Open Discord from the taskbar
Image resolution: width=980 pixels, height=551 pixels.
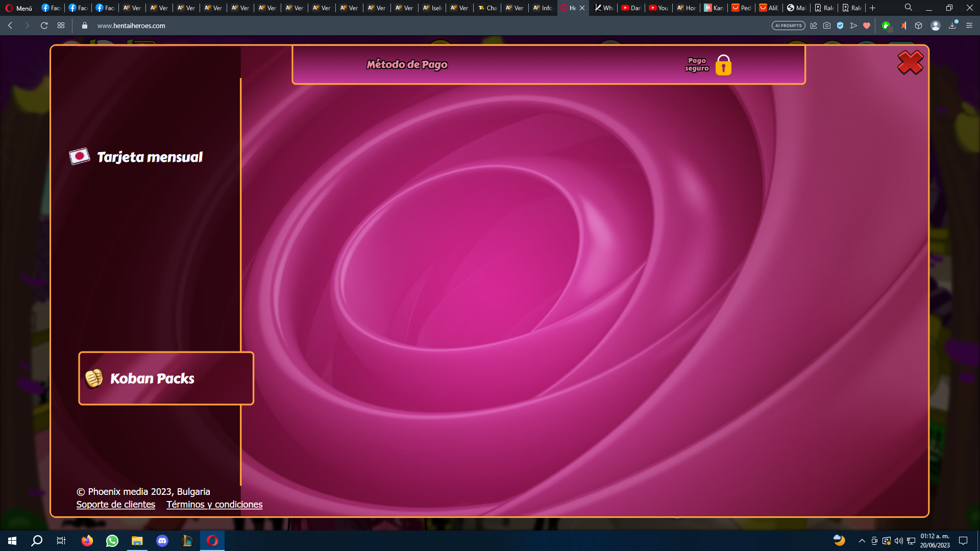tap(162, 541)
